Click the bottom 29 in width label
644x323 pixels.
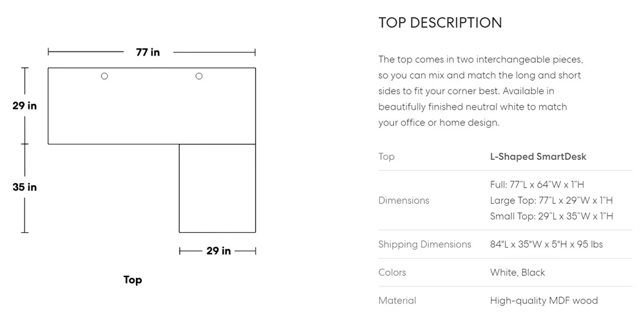[x=218, y=251]
